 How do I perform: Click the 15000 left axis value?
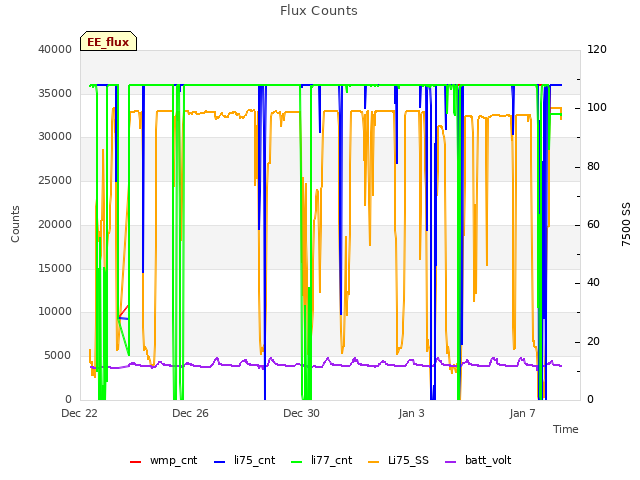pos(55,268)
